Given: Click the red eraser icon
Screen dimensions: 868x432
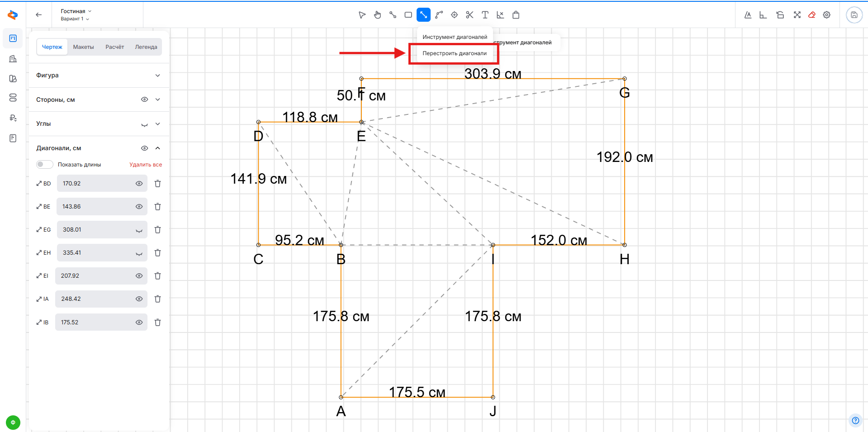Looking at the screenshot, I should 812,15.
